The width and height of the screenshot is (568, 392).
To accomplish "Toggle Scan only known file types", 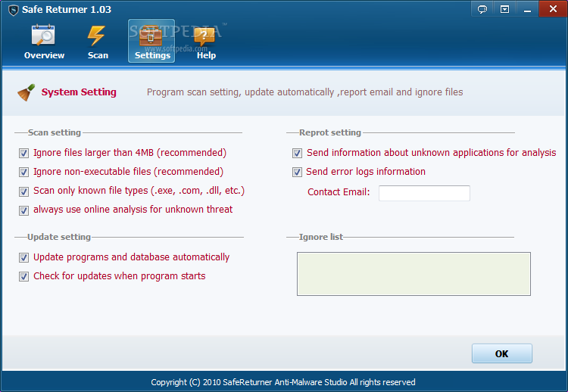I will (x=24, y=191).
